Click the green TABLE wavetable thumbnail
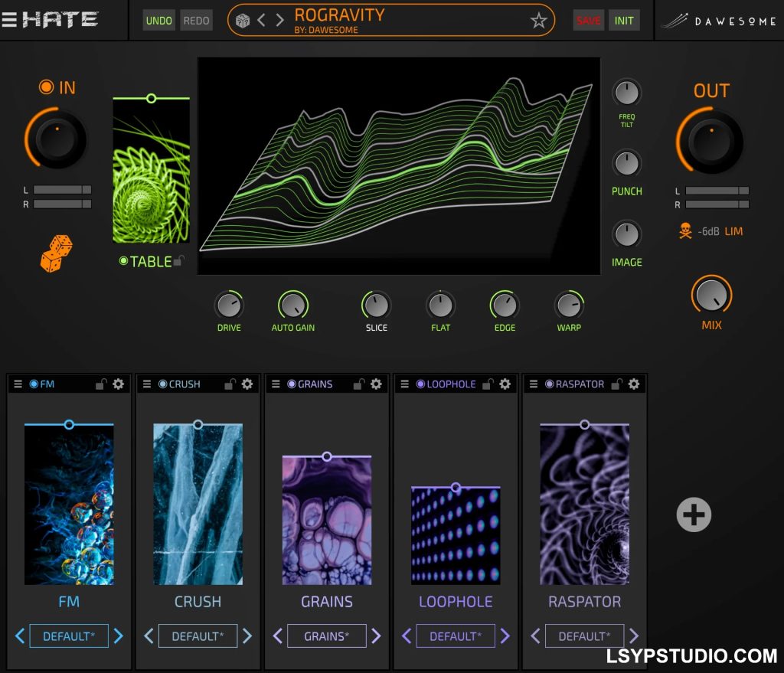 pyautogui.click(x=151, y=171)
